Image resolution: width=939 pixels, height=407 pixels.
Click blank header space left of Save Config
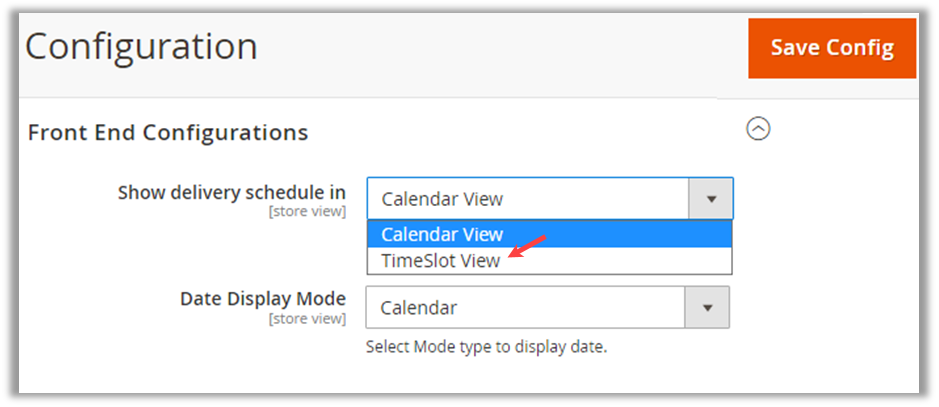coord(500,48)
